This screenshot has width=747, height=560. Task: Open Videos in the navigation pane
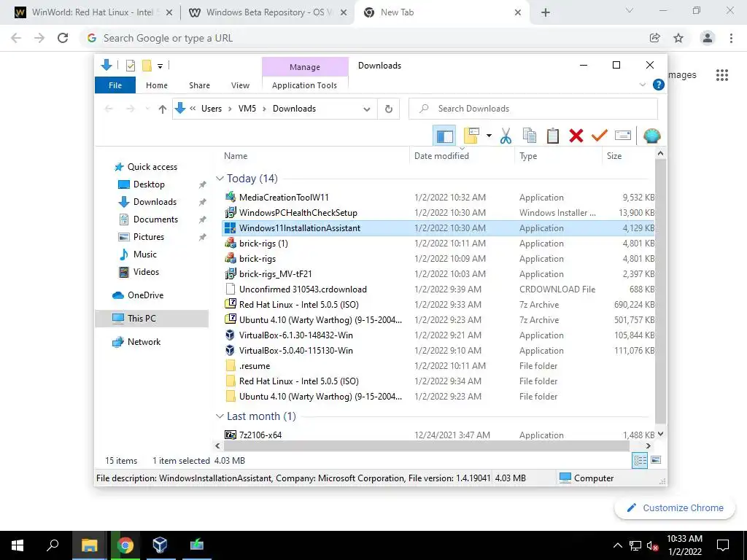point(146,272)
